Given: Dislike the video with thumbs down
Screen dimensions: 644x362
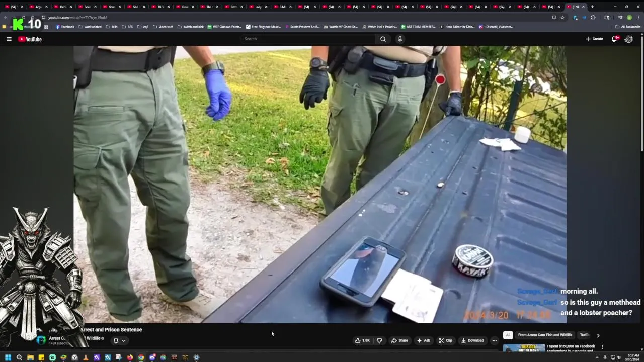Looking at the screenshot, I should pyautogui.click(x=379, y=340).
